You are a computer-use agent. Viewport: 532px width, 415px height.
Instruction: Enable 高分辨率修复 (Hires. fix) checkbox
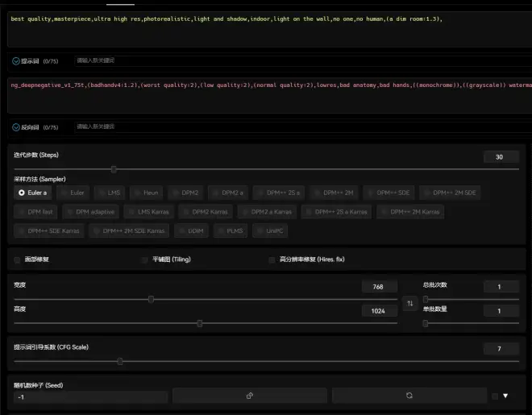pos(272,260)
